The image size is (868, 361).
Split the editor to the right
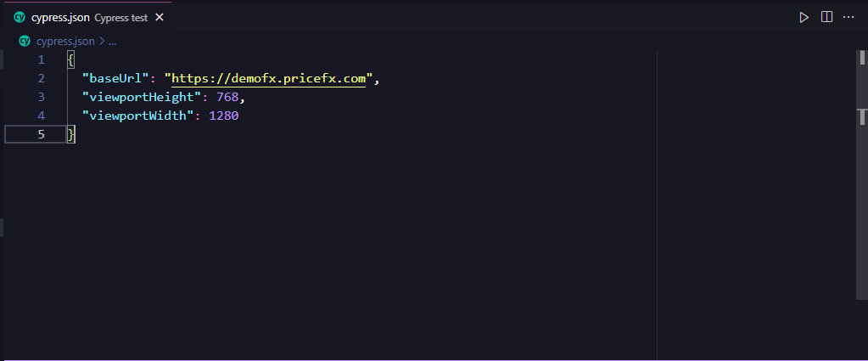point(826,17)
